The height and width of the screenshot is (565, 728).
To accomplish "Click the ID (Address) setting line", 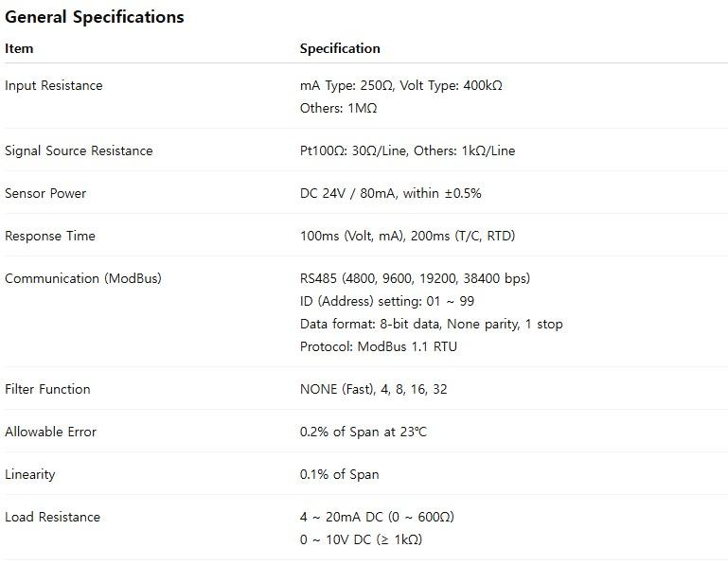I will tap(387, 301).
